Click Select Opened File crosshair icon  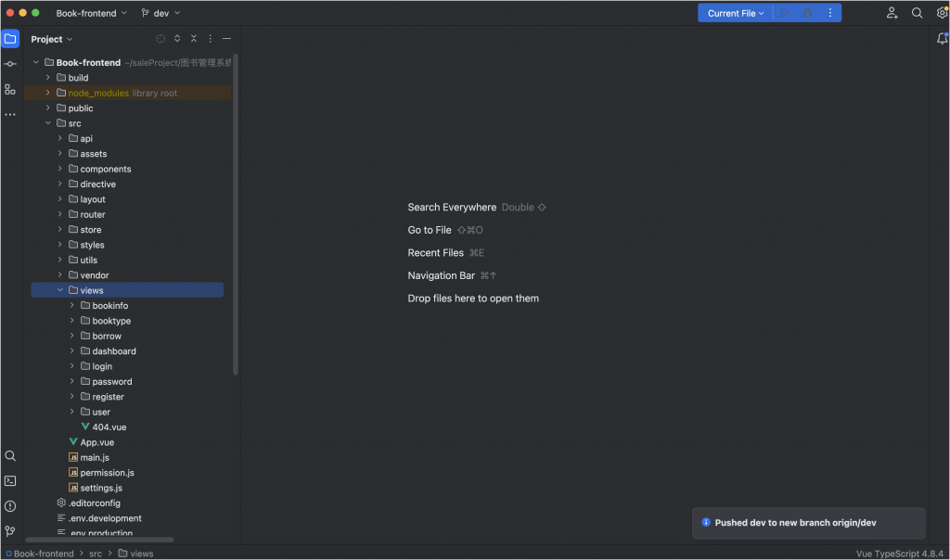click(x=160, y=39)
